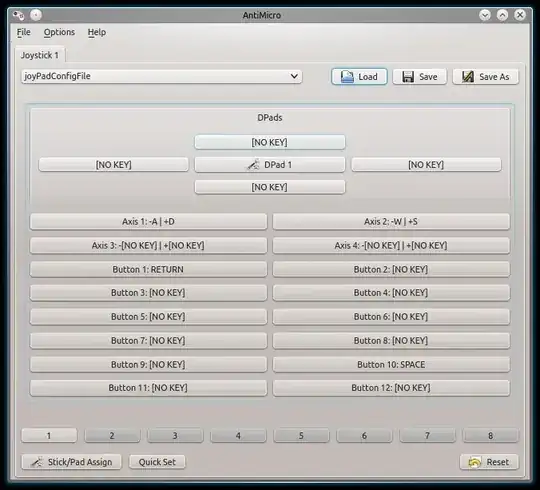
Task: Switch to set 4
Action: [x=238, y=436]
